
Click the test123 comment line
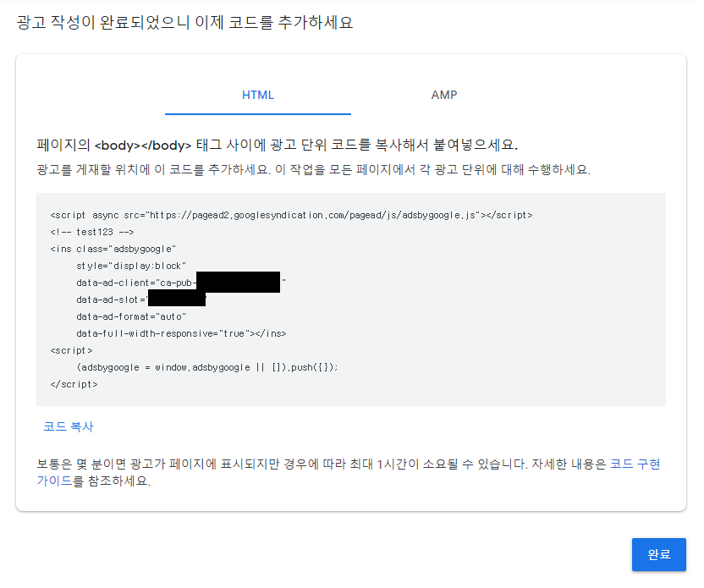(x=92, y=232)
